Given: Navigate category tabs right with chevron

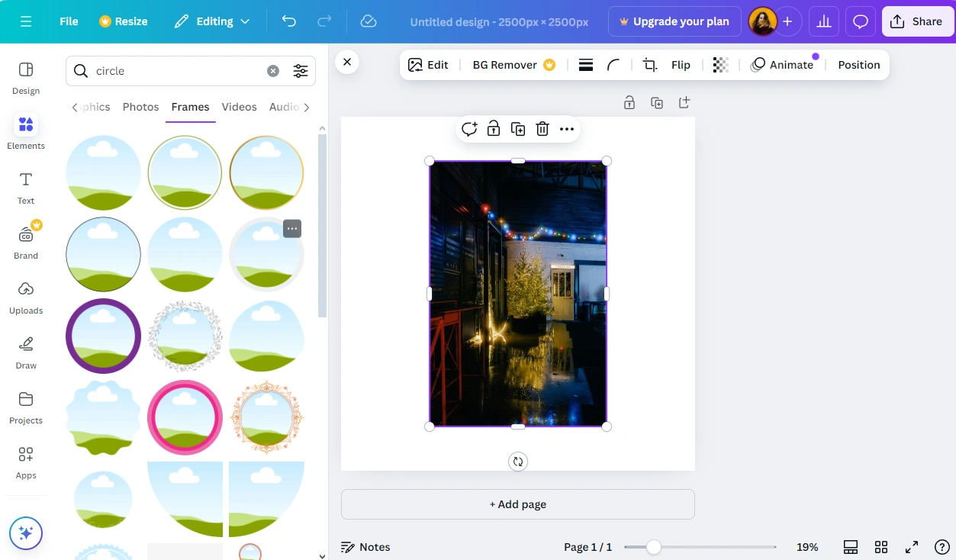Looking at the screenshot, I should tap(307, 108).
